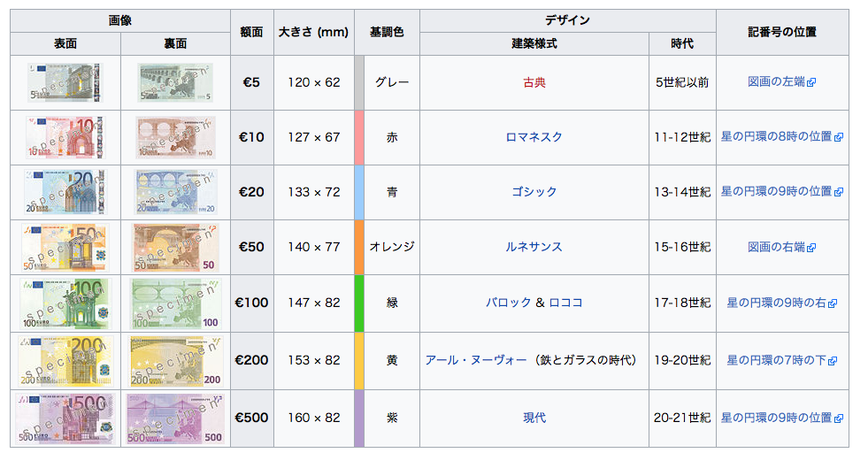View the €500 back side banknote image
Screen dimensions: 868x453
(175, 418)
